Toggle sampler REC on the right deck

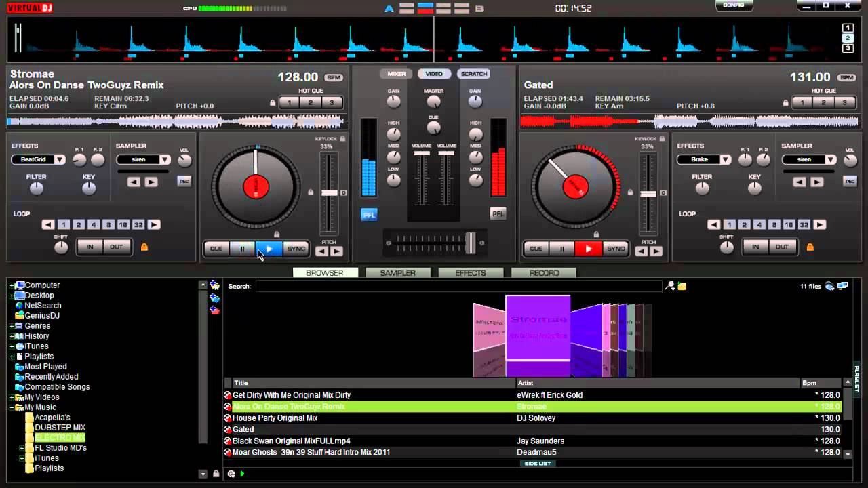coord(850,181)
